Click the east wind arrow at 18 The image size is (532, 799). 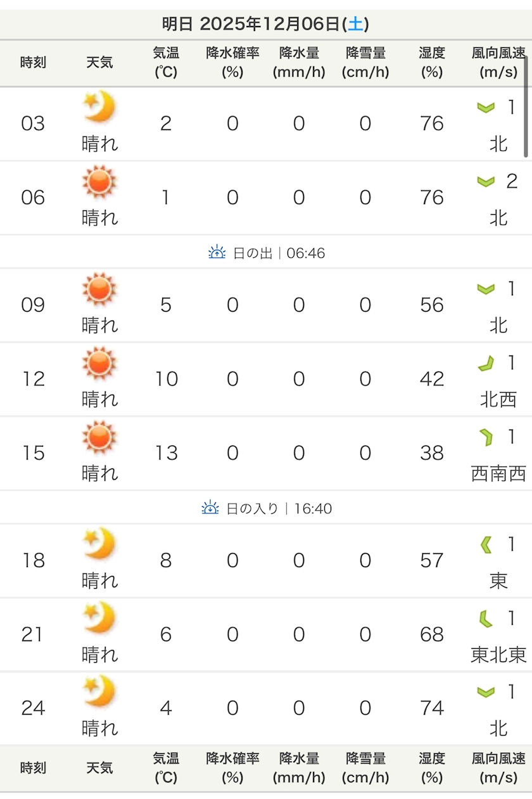point(486,544)
